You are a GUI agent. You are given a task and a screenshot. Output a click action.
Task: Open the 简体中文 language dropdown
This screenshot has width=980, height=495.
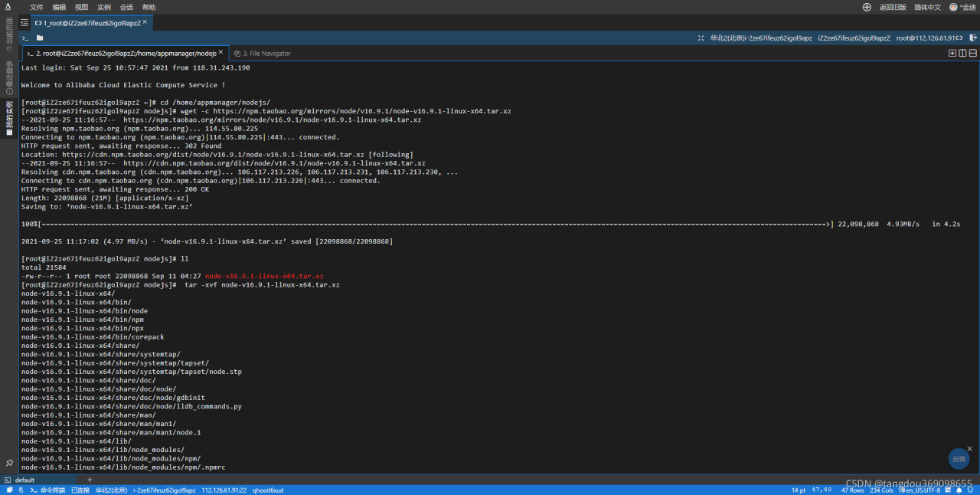point(927,7)
